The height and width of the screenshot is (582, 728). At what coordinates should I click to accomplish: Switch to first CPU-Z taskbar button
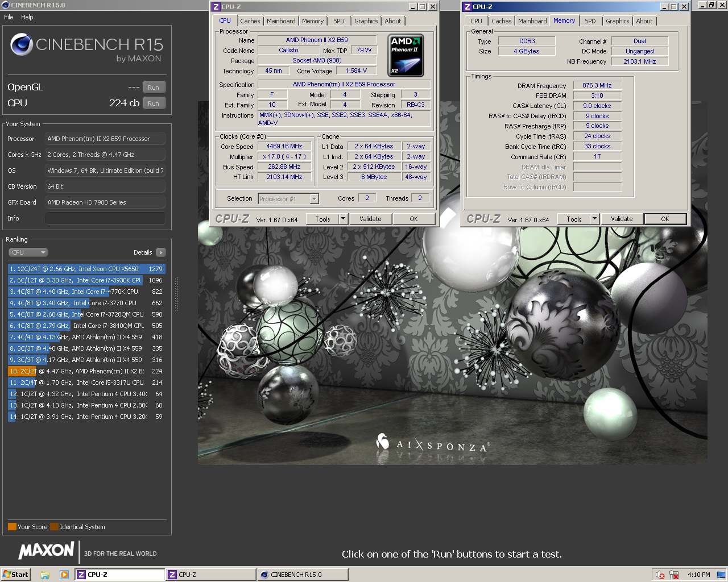[120, 575]
